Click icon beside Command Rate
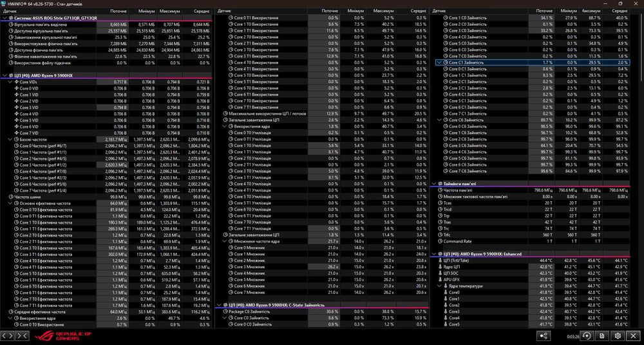 tap(440, 241)
